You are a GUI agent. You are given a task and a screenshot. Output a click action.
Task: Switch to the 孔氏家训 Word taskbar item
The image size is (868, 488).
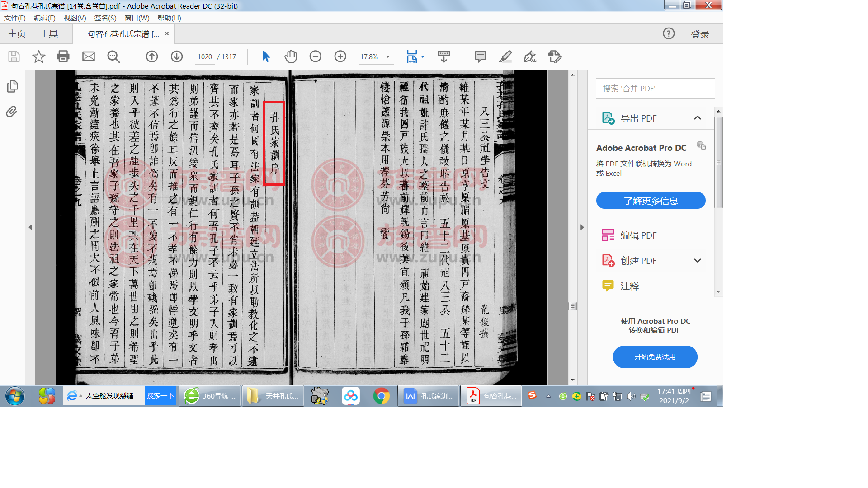pyautogui.click(x=428, y=396)
